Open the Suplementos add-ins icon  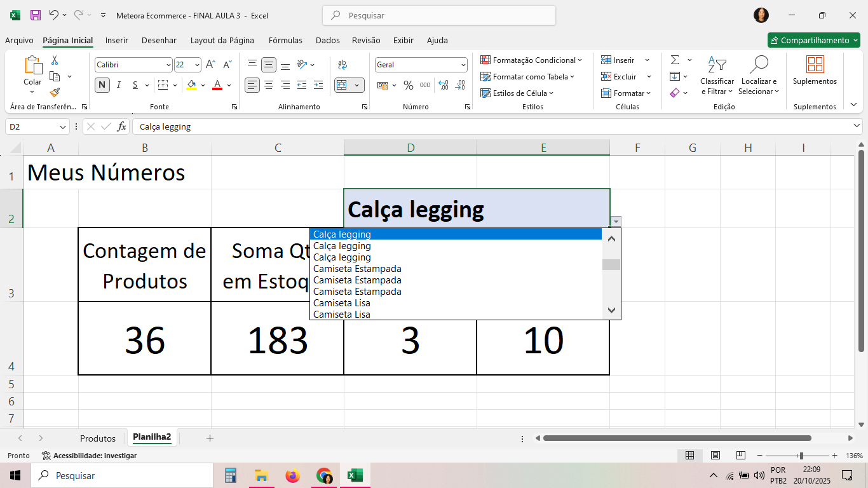pyautogui.click(x=815, y=70)
